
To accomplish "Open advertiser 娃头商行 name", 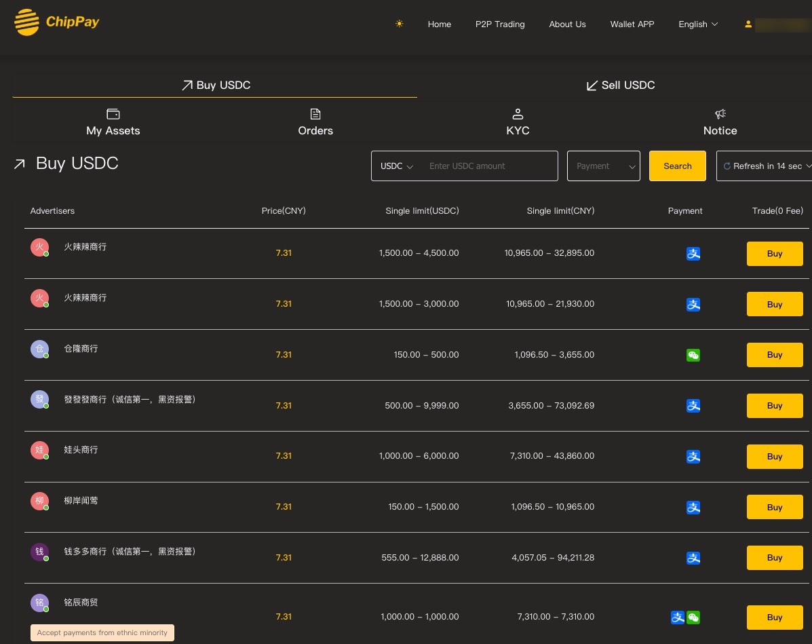I will [81, 450].
